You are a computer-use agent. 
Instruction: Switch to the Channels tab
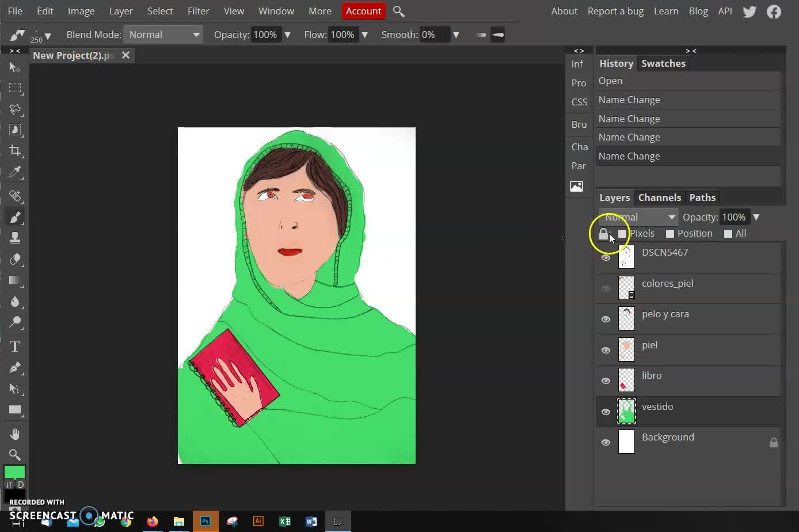click(x=659, y=197)
